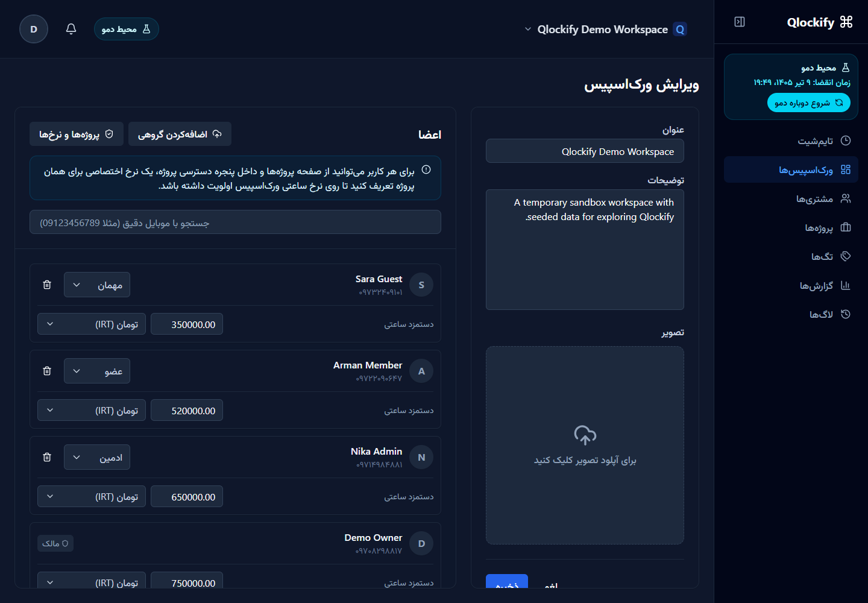This screenshot has height=603, width=868.
Task: Click the blue Q workspace badge
Action: [680, 29]
